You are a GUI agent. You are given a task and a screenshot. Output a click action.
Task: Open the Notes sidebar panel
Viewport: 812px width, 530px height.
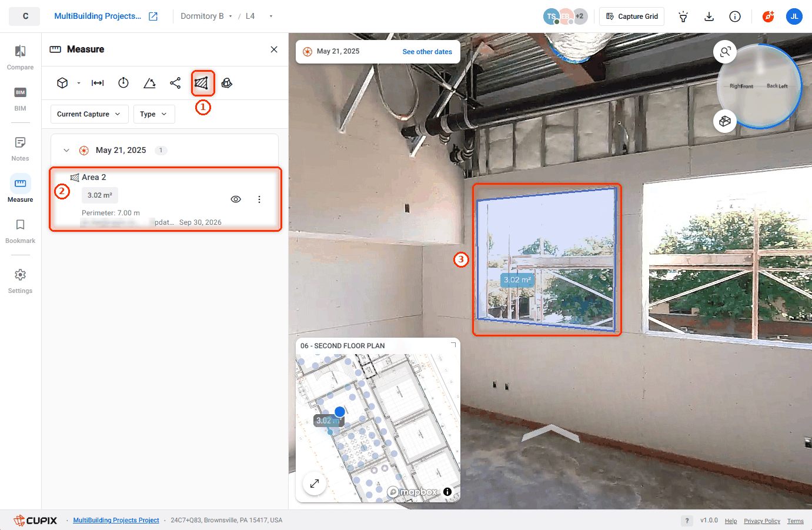point(21,149)
